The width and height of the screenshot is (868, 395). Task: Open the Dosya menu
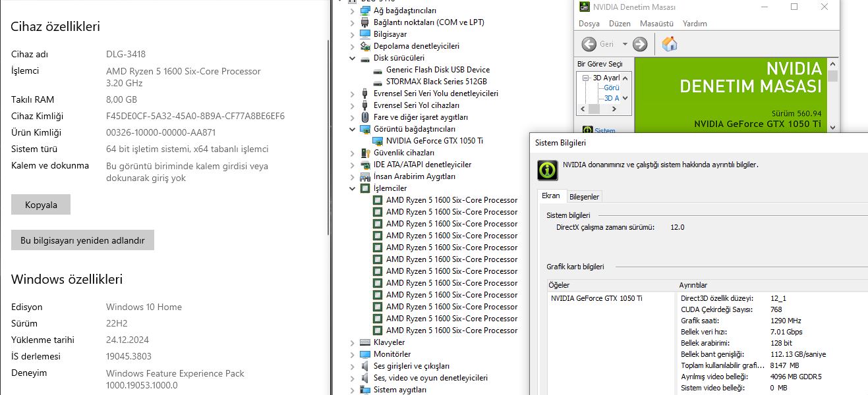pos(589,24)
